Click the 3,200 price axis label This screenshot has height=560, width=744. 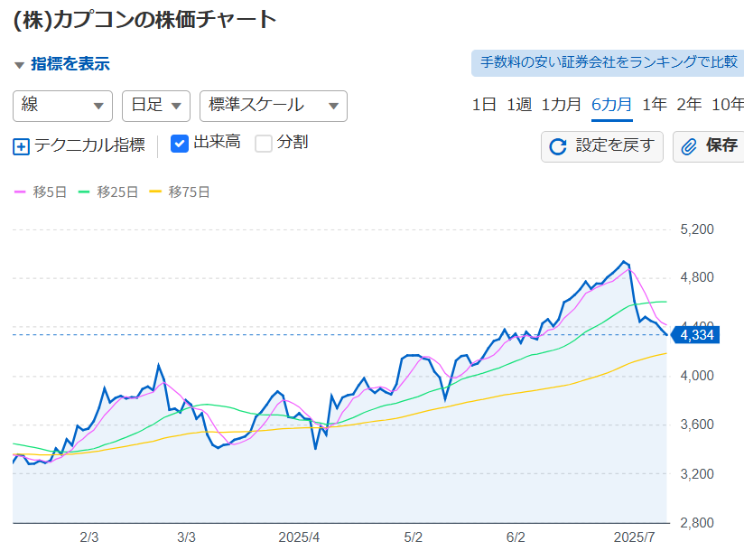[696, 474]
